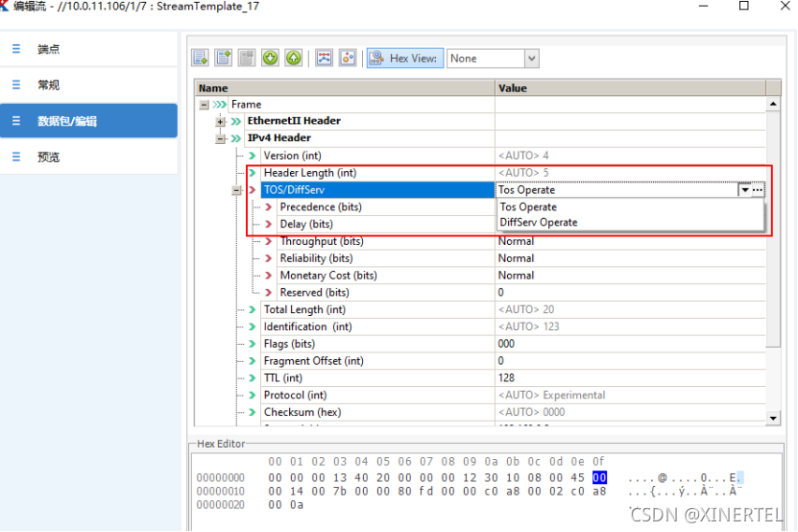Viewport: 798px width, 532px height.
Task: Open the 端点 sidebar tab
Action: point(88,49)
